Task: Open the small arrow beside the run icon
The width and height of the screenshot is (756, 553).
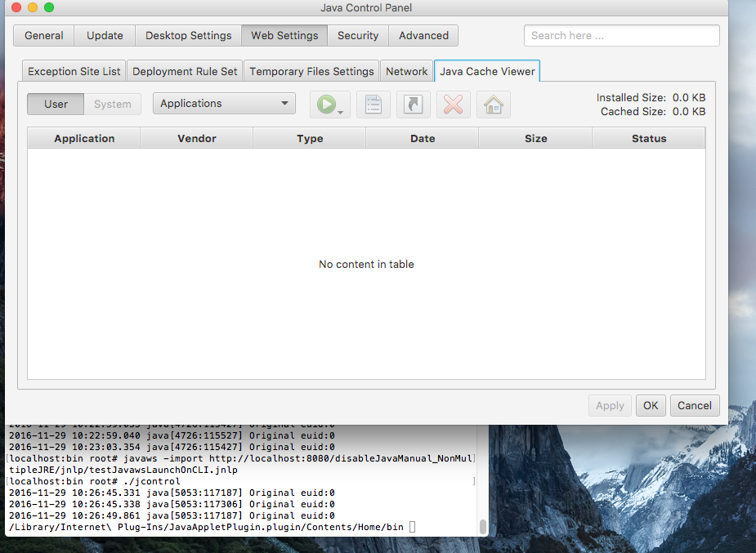Action: pos(340,112)
